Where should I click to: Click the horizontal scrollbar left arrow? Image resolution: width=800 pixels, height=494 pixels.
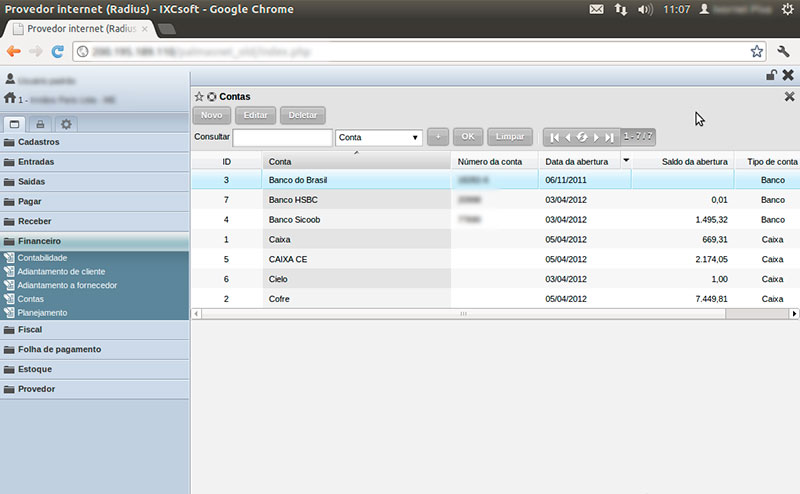pos(196,314)
